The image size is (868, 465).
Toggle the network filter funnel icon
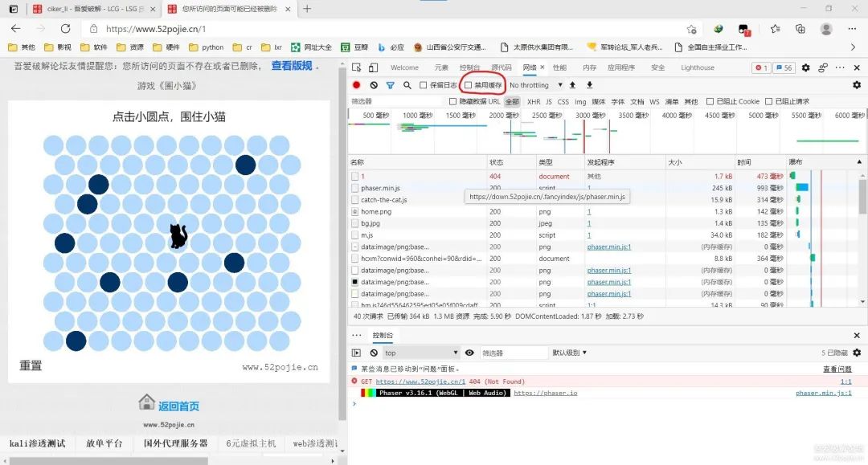391,85
